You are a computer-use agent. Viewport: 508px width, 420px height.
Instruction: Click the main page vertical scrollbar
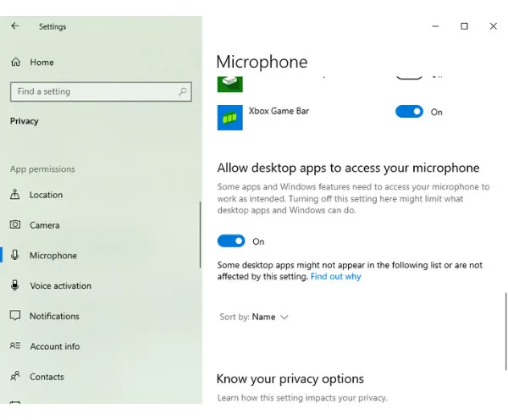[505, 330]
